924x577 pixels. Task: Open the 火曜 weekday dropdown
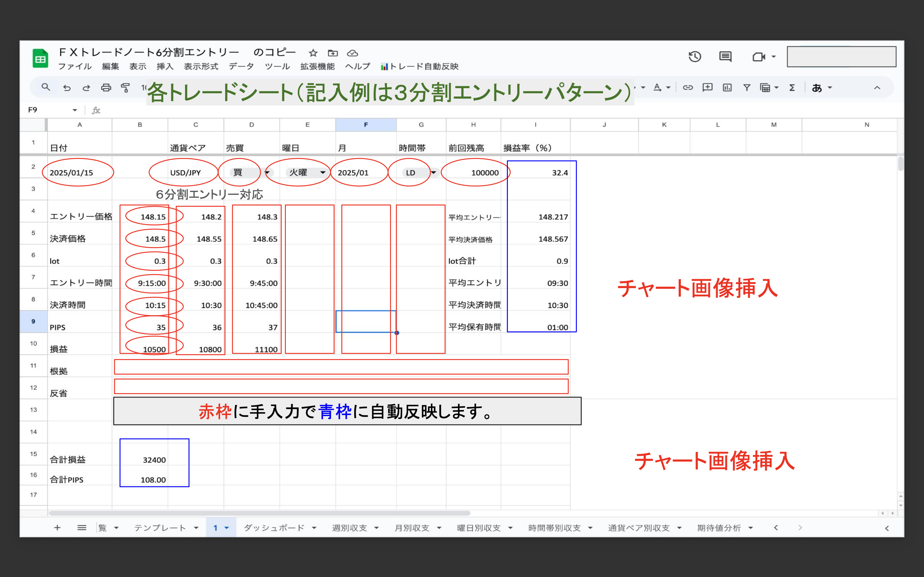point(323,172)
